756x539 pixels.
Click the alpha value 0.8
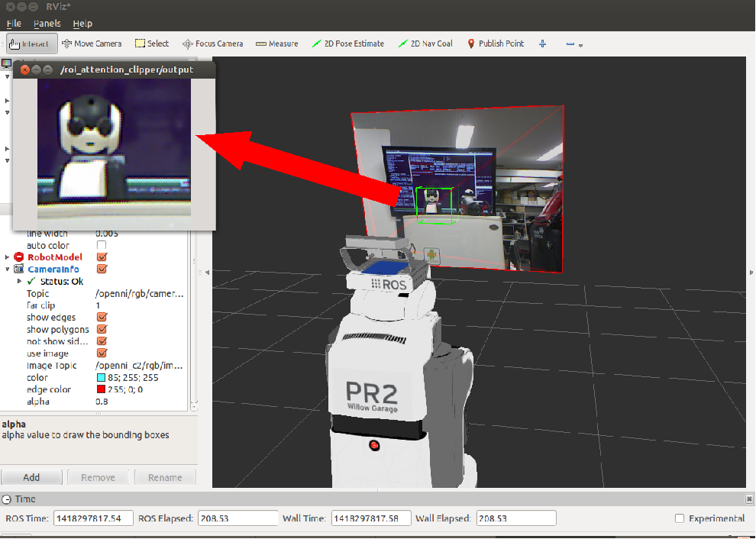pos(102,402)
